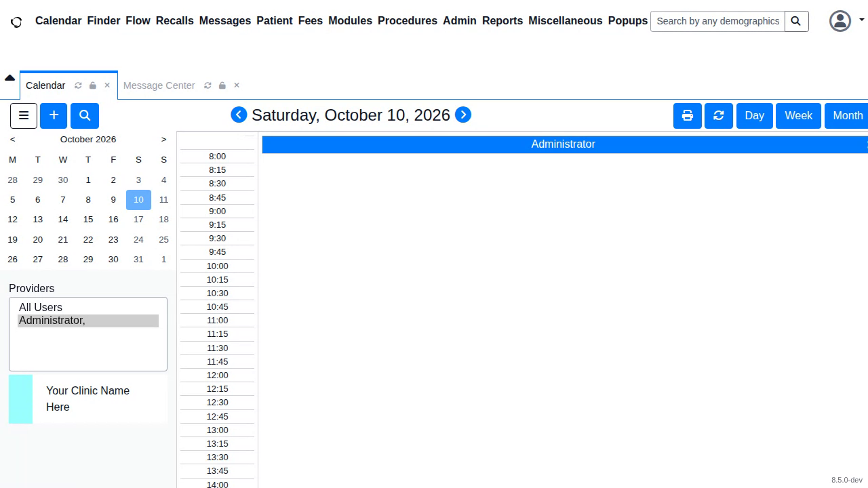Screen dimensions: 868x488
Task: Click the Administrator column header
Action: point(565,144)
